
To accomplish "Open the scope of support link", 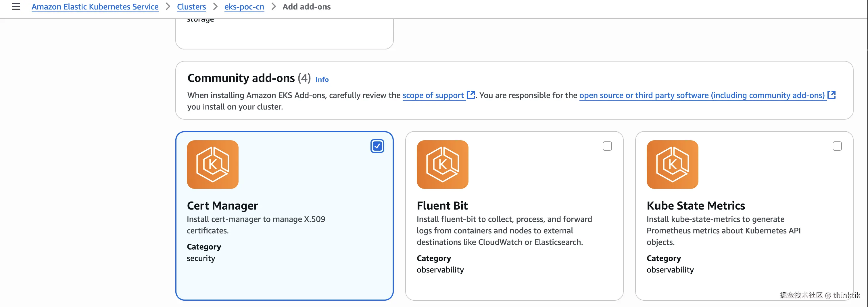I will tap(433, 95).
